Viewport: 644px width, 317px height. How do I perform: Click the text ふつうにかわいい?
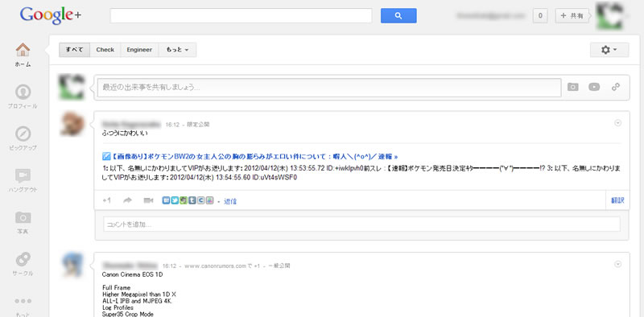[125, 133]
